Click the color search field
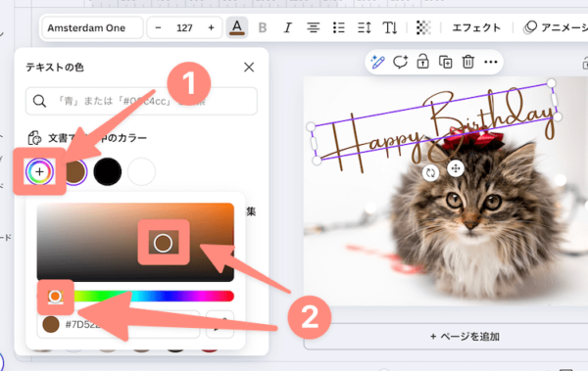The height and width of the screenshot is (371, 588). (x=141, y=101)
